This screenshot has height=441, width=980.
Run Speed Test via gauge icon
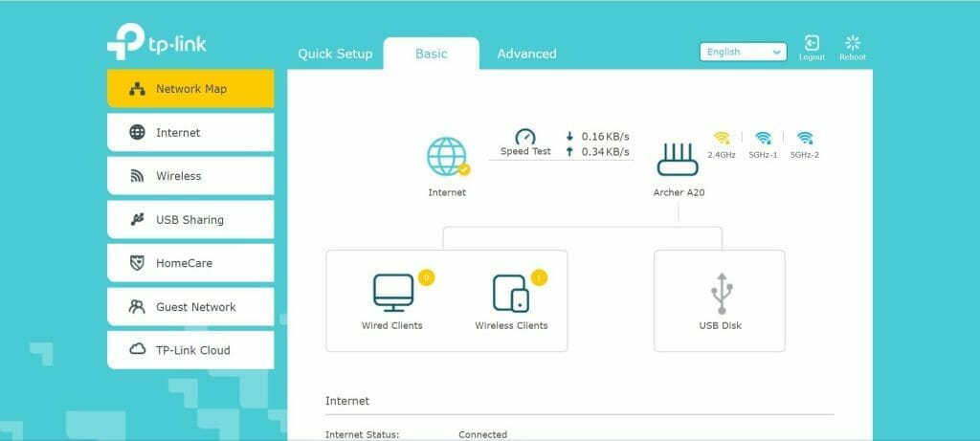pos(525,137)
